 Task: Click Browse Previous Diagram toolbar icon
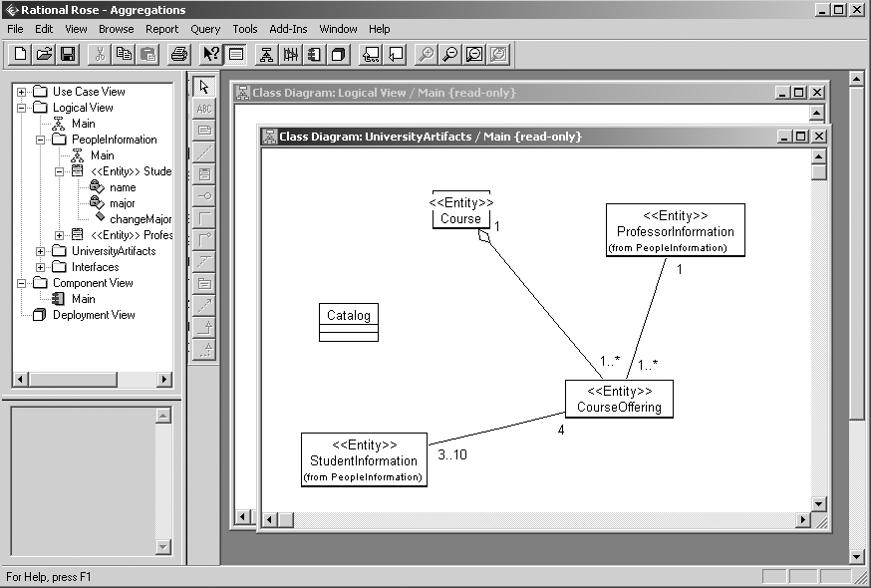[x=395, y=55]
